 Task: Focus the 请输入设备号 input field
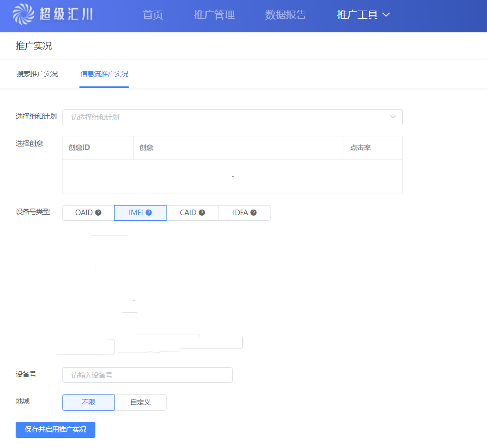(147, 375)
